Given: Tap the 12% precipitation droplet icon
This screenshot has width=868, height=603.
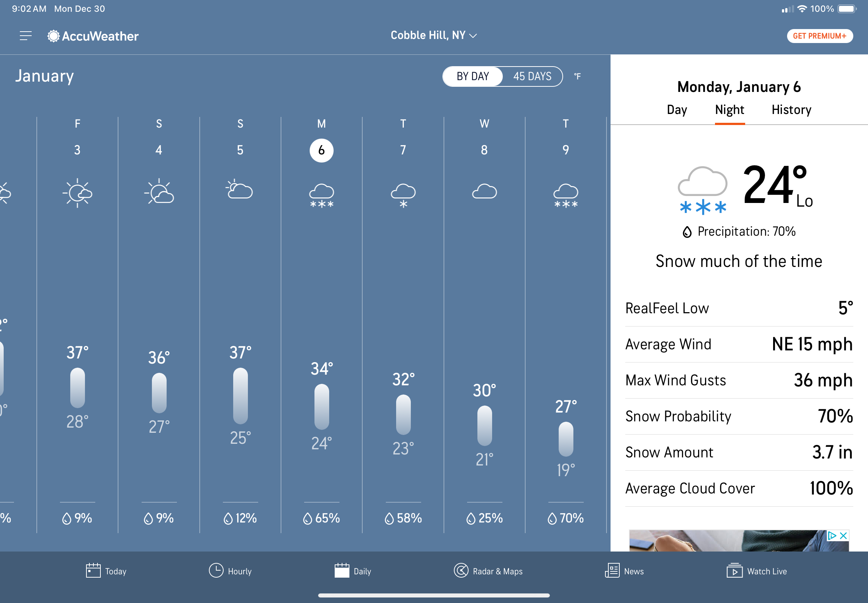Looking at the screenshot, I should click(228, 518).
